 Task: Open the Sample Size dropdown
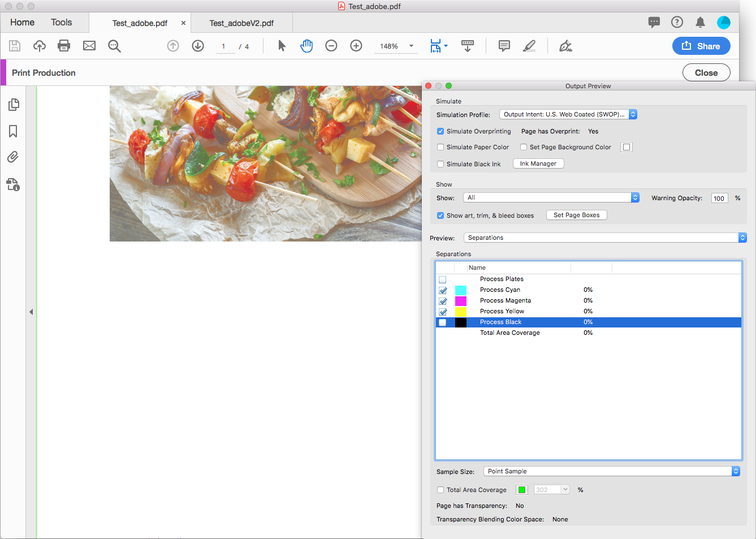(x=612, y=471)
